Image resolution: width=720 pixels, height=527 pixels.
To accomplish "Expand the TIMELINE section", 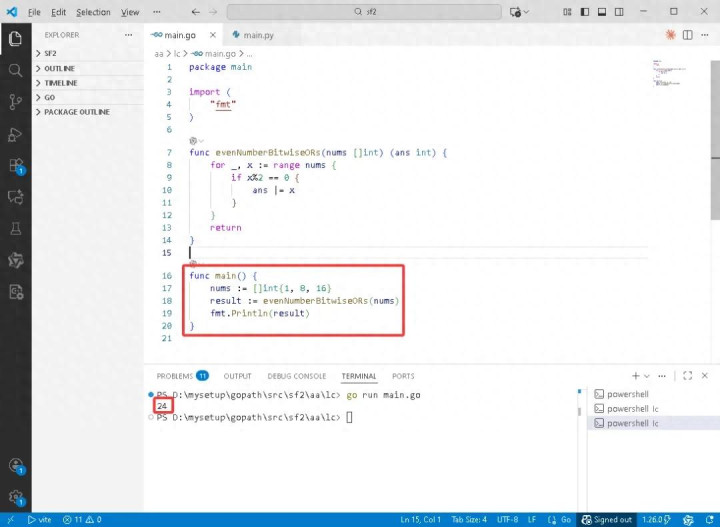I will [x=60, y=83].
